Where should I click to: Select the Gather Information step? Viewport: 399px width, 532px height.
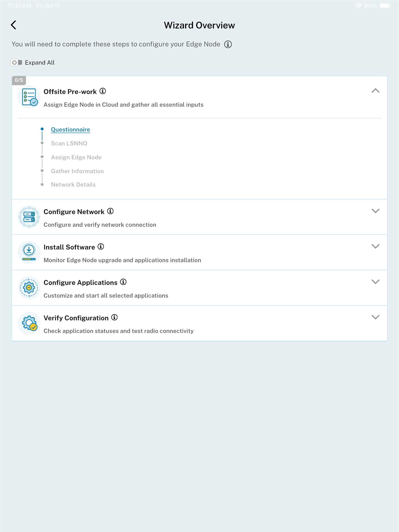(77, 171)
